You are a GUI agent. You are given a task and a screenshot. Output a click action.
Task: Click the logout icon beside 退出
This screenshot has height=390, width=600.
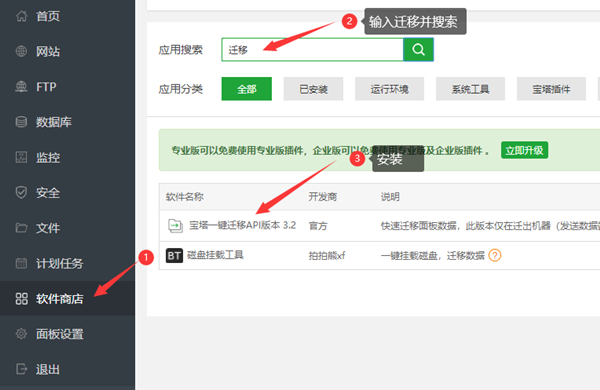21,369
